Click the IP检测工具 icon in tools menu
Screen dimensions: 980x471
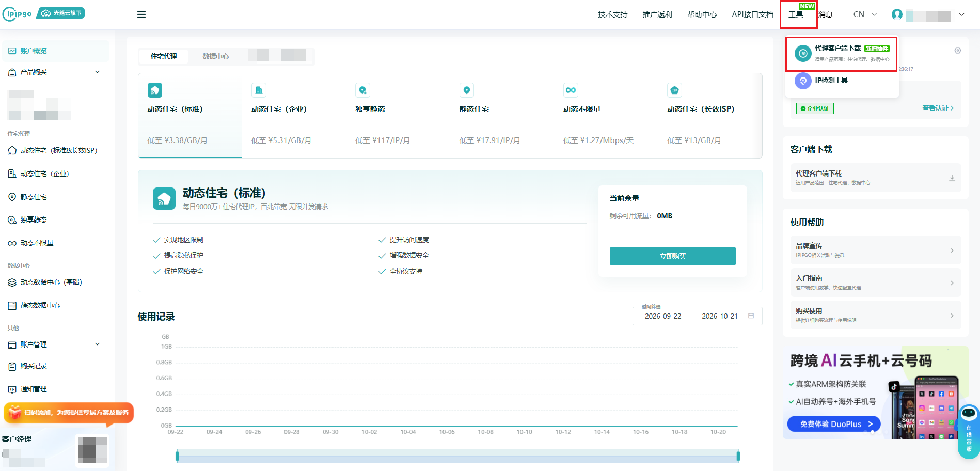[803, 81]
